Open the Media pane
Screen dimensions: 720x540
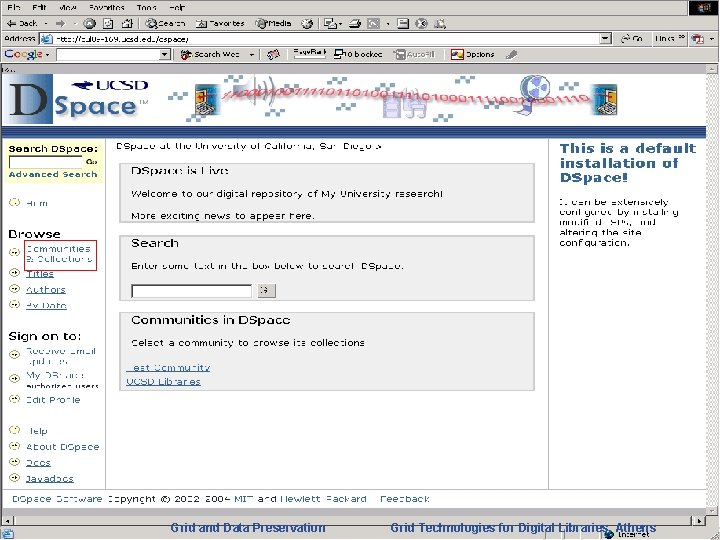pyautogui.click(x=273, y=23)
